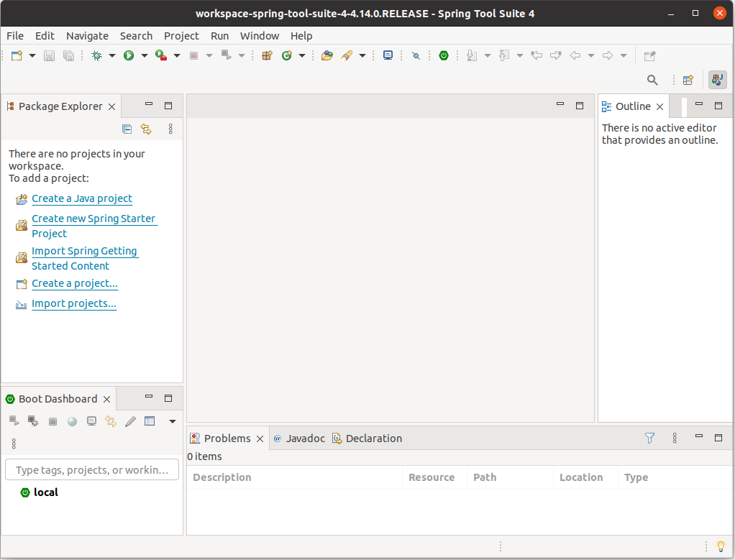Click the Open Perspective icon
Screen dimensions: 735x560
click(x=688, y=80)
